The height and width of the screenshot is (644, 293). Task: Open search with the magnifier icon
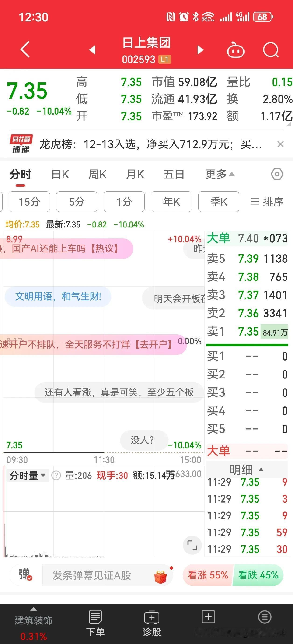271,50
